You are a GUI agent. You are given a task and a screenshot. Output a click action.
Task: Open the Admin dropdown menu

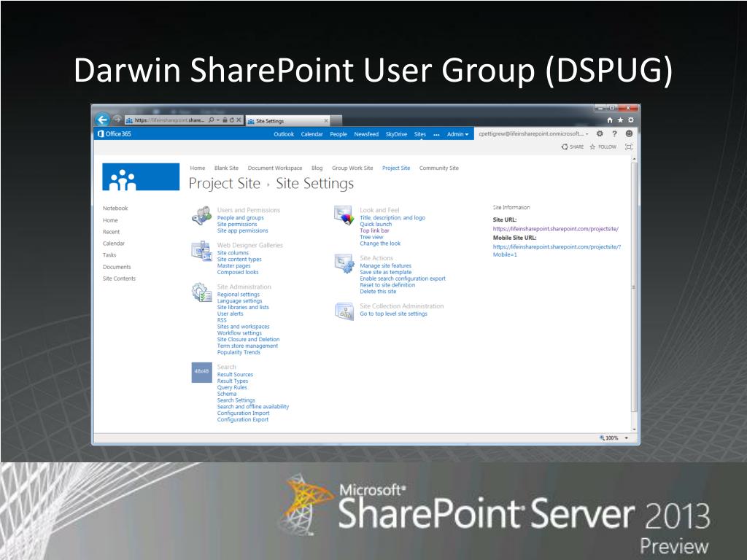point(457,134)
